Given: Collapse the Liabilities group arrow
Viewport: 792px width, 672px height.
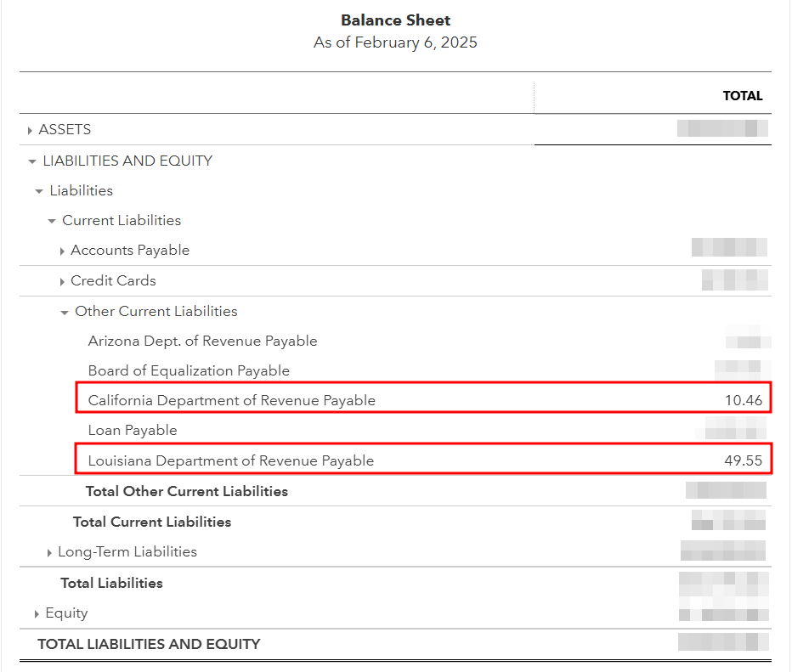Looking at the screenshot, I should 39,191.
